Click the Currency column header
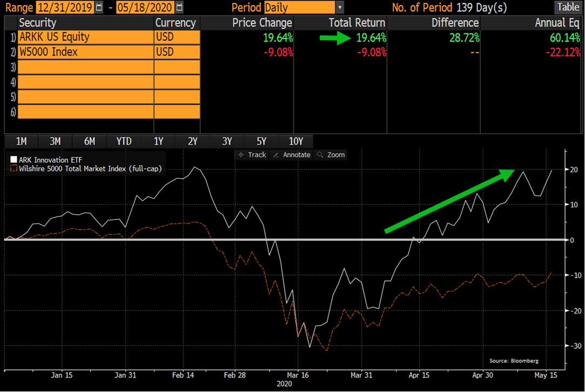The width and height of the screenshot is (585, 392). (176, 23)
